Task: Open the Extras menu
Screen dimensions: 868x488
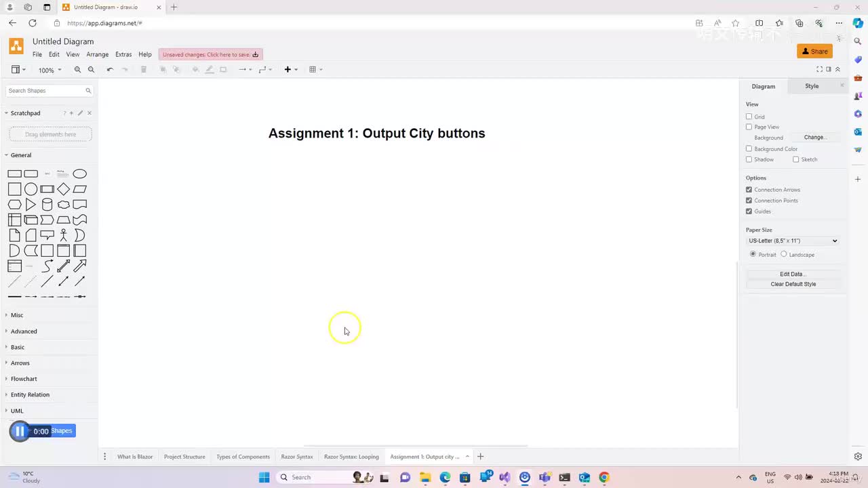Action: 123,54
